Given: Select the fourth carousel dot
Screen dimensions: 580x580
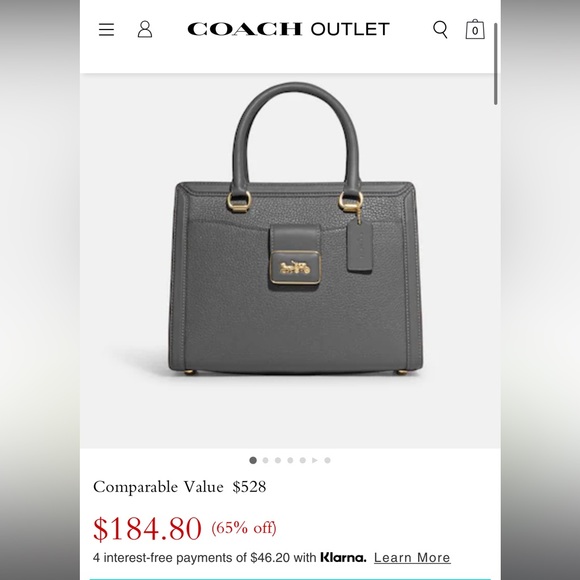Looking at the screenshot, I should 290,460.
